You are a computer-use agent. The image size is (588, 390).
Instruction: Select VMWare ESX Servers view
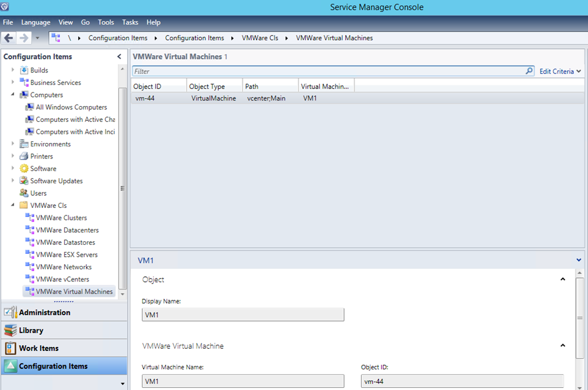tap(67, 254)
